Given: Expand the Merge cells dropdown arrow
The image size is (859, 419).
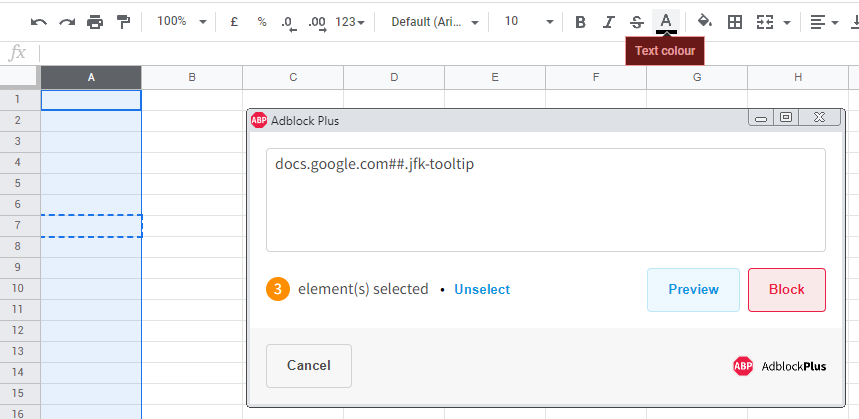Looking at the screenshot, I should tap(787, 23).
